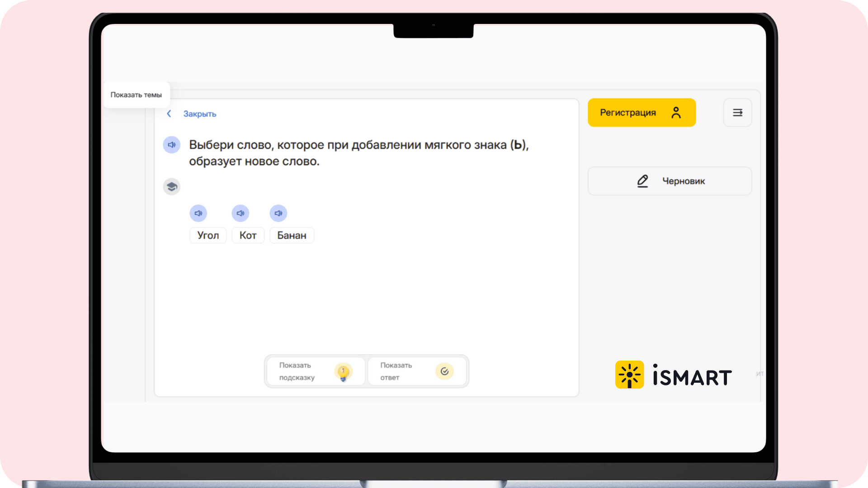
Task: Play audio for word Угол
Action: point(198,213)
